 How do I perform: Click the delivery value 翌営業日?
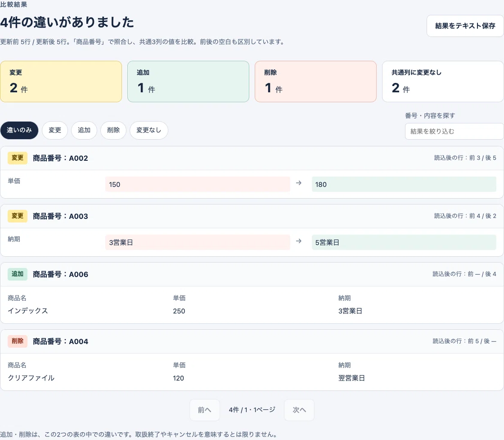(351, 378)
